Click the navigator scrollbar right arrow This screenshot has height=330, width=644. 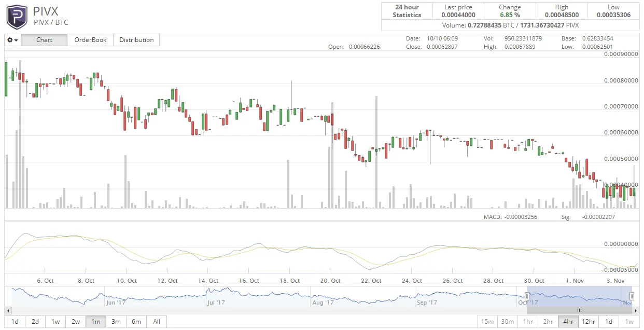[x=636, y=310]
